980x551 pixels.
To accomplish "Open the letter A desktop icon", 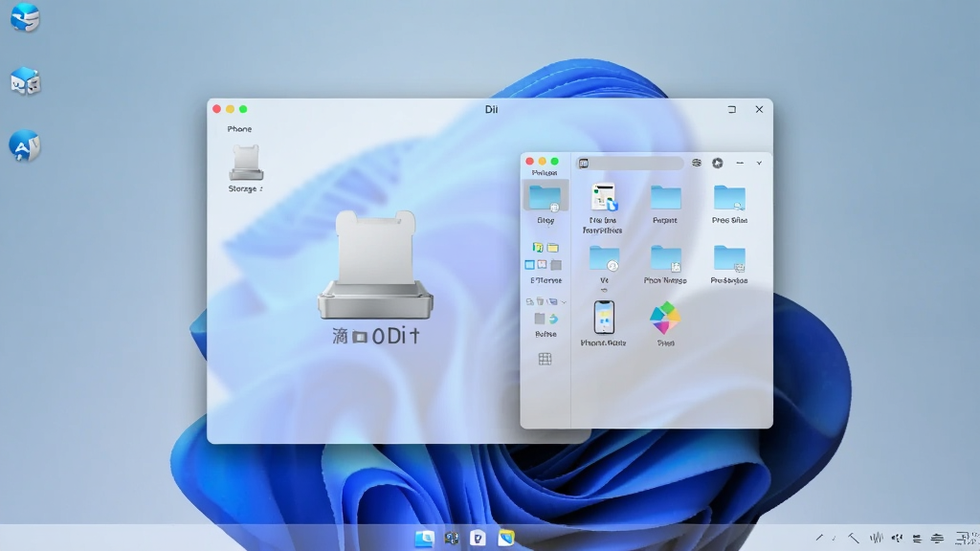I will (25, 145).
